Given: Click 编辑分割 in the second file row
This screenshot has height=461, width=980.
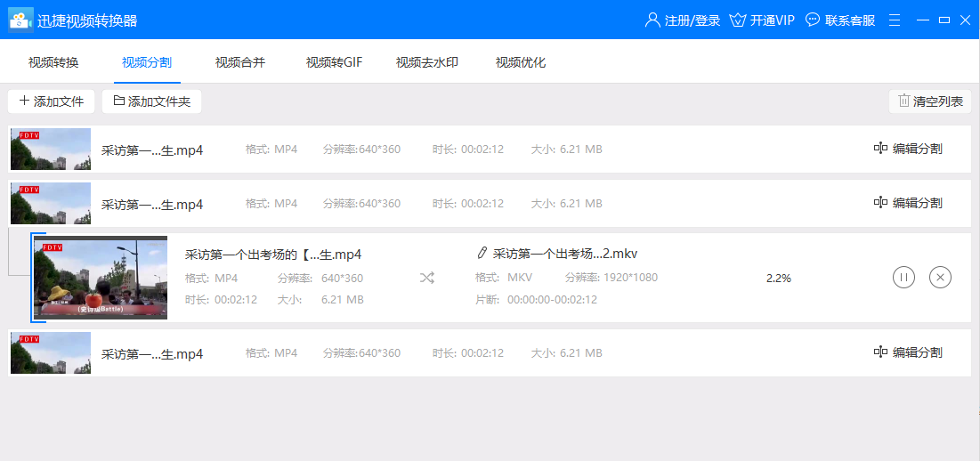Looking at the screenshot, I should click(x=908, y=203).
